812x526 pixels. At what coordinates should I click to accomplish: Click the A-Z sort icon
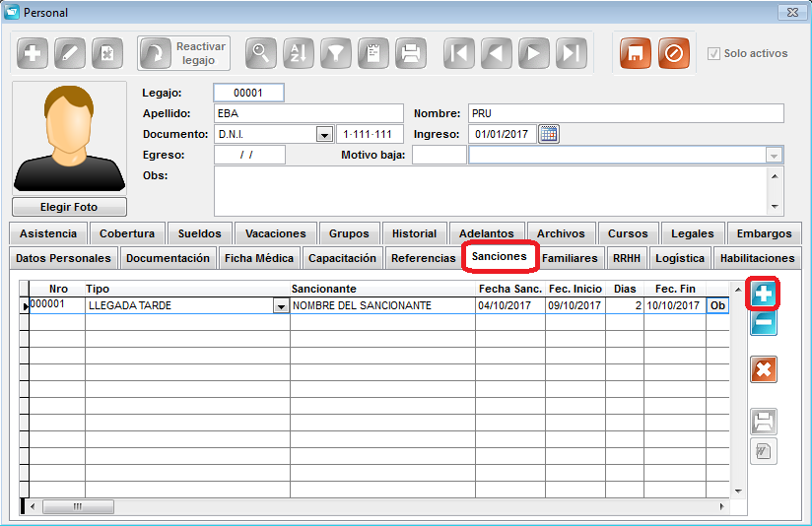coord(299,53)
